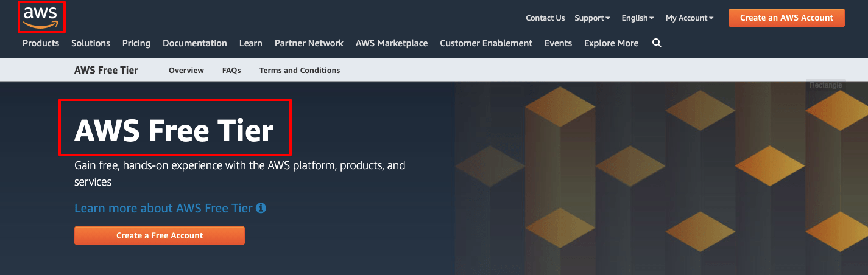Open the Products menu

pos(41,43)
